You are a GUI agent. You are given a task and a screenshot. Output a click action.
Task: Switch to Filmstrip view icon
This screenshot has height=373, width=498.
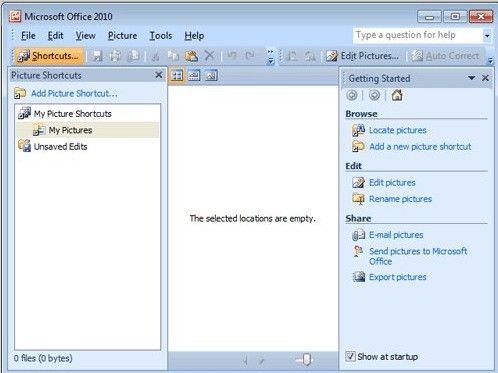click(x=194, y=76)
